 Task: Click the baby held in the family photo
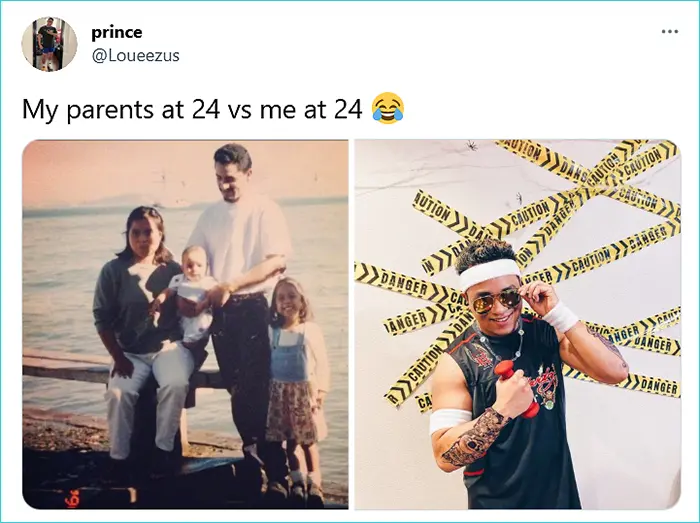tap(194, 290)
